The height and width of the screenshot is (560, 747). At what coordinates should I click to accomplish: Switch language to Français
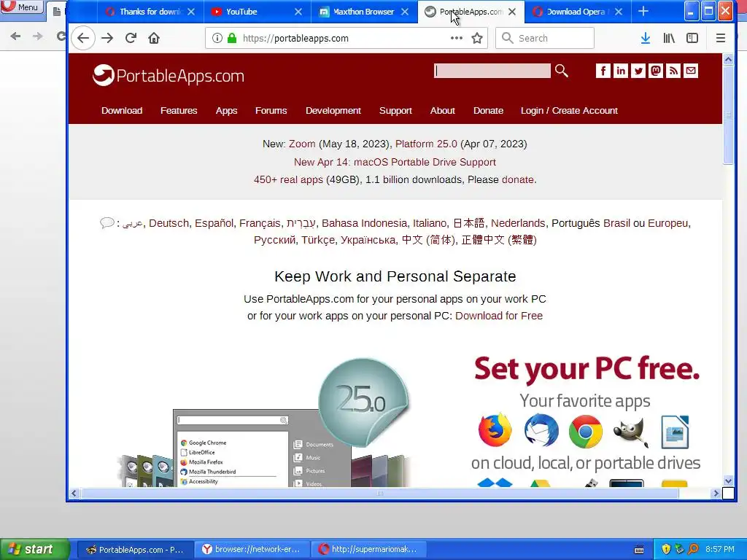[260, 223]
